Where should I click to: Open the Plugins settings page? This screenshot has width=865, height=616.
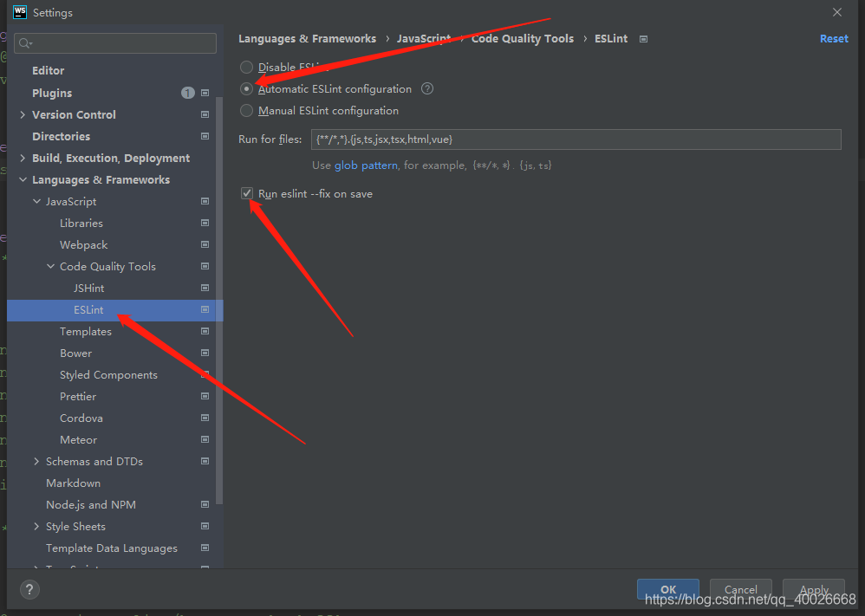pyautogui.click(x=52, y=94)
